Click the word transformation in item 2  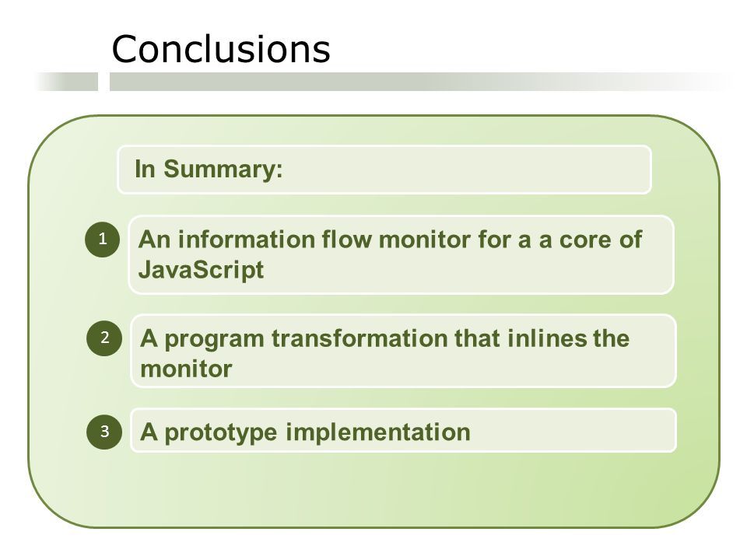coord(359,338)
